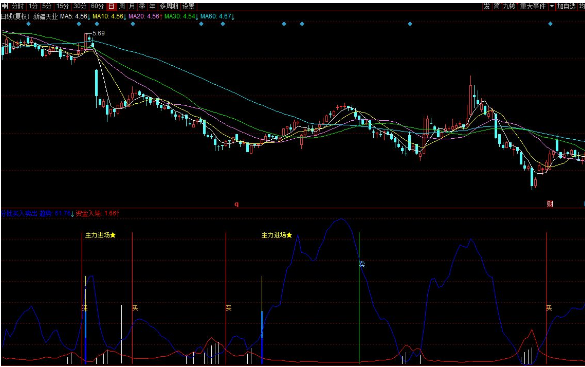The image size is (585, 367).
Task: Switch to the monthly 月 period
Action: [x=132, y=6]
